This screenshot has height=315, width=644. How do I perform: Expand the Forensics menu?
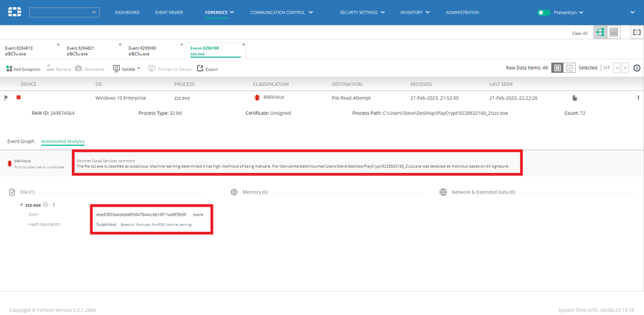pyautogui.click(x=219, y=13)
